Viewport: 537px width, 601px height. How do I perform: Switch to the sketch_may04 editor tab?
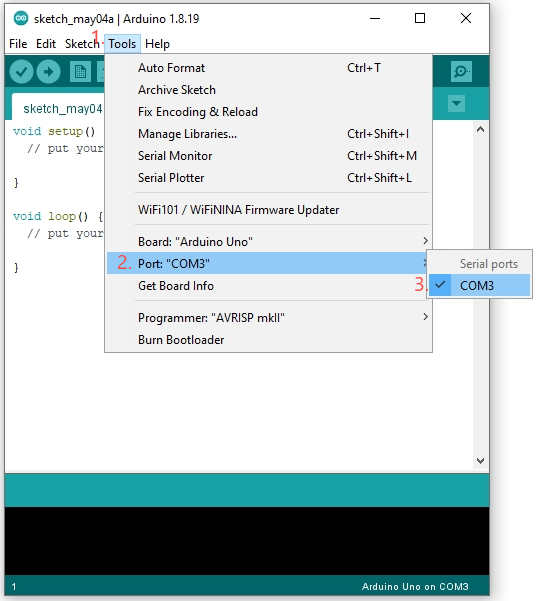pyautogui.click(x=58, y=108)
